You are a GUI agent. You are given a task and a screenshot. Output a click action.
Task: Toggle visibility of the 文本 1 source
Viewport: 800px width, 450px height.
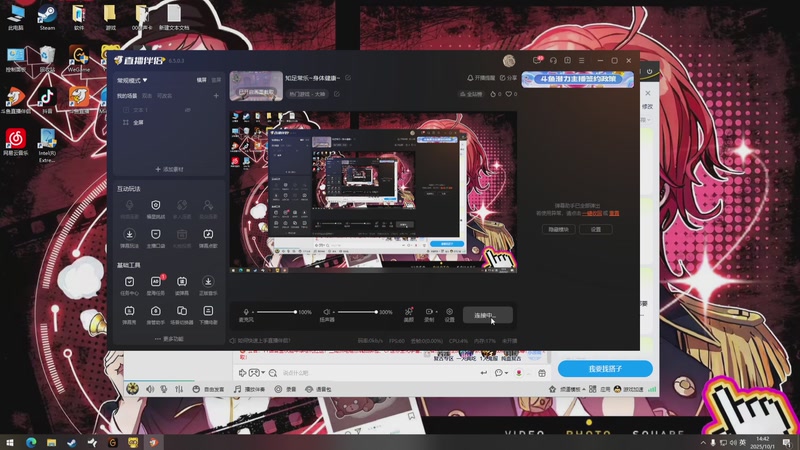188,110
